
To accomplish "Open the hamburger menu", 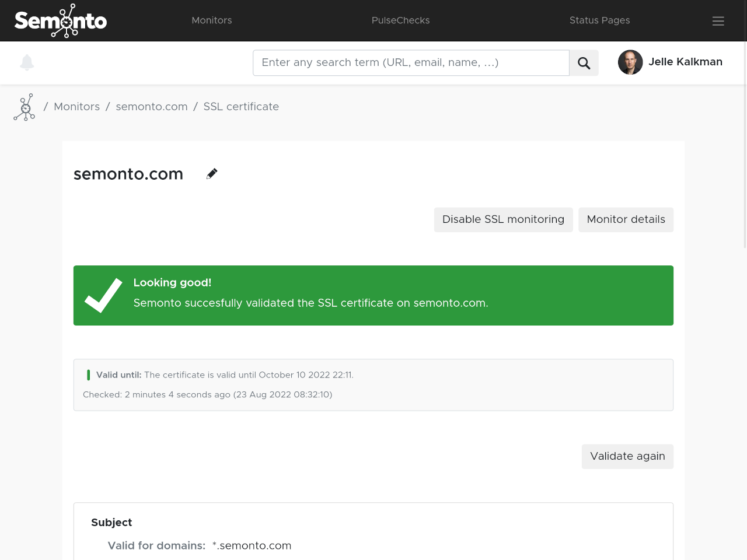I will (718, 21).
